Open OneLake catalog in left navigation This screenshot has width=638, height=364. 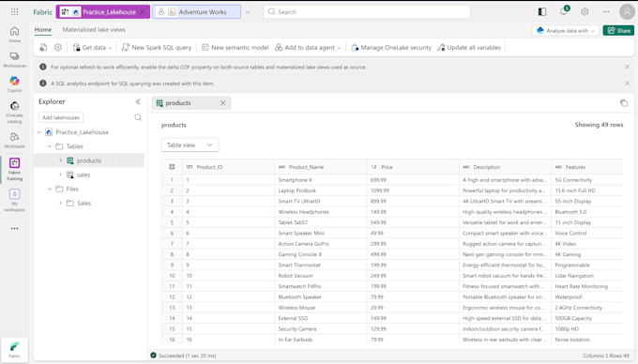coord(15,112)
